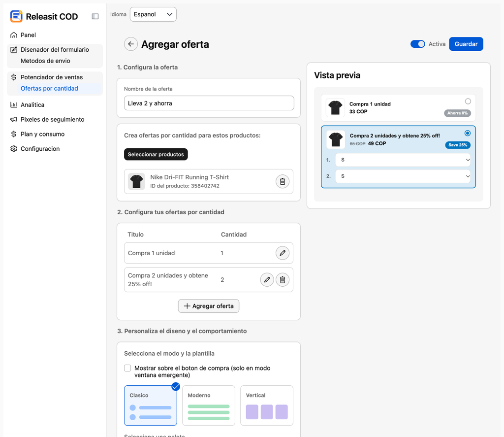504x437 pixels.
Task: Click the pencil icon for Disenador del formulario
Action: pos(13,50)
